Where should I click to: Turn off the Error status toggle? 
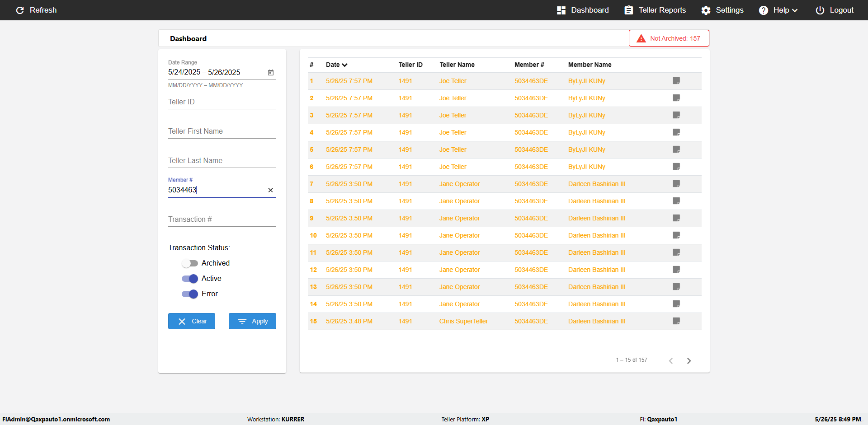point(190,294)
